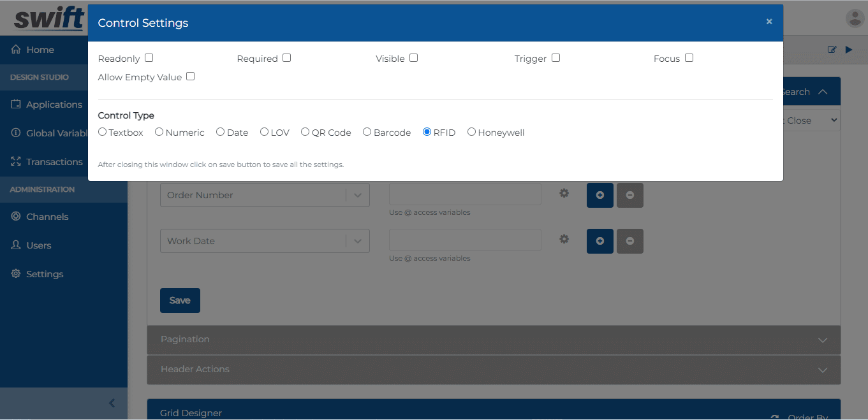This screenshot has width=868, height=420.
Task: Toggle the Allow Empty Value checkbox
Action: pos(190,76)
